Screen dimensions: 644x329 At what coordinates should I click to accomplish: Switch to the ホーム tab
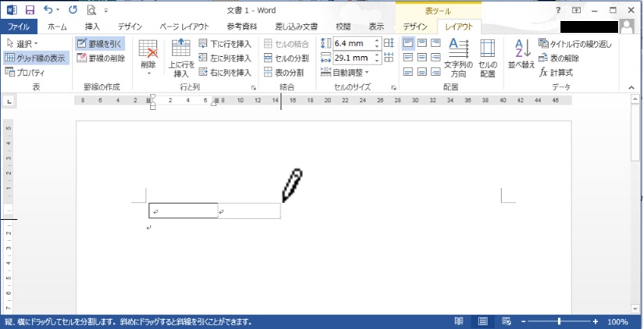tap(57, 27)
